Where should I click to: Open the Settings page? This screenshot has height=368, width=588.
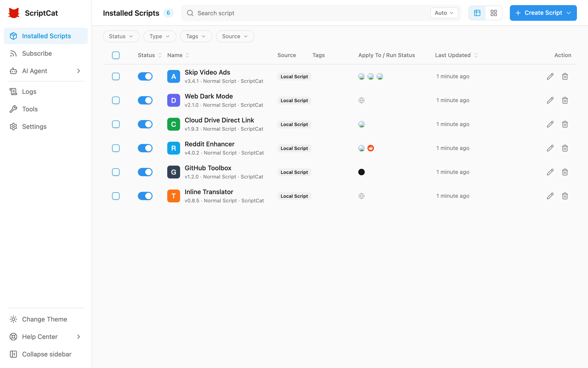point(46,127)
